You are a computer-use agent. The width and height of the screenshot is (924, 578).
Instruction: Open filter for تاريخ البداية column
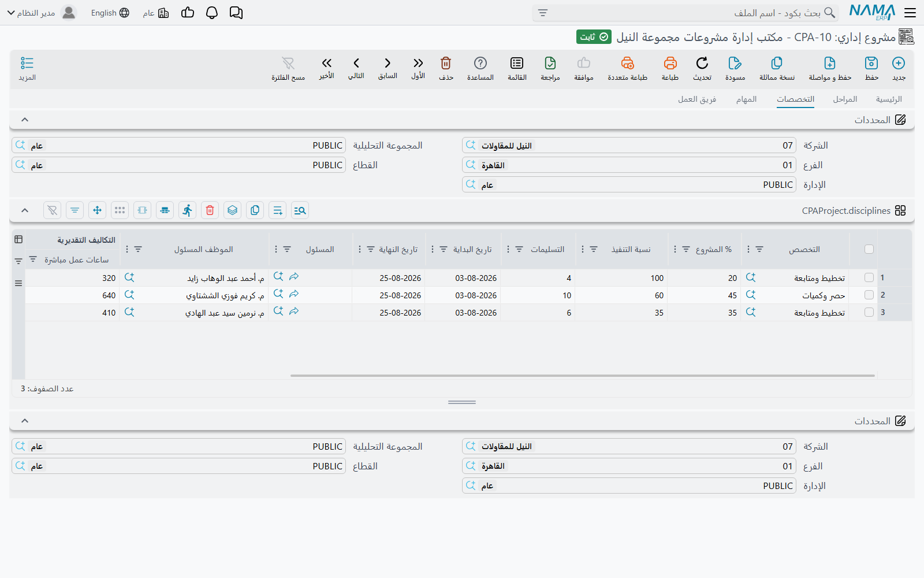tap(444, 249)
